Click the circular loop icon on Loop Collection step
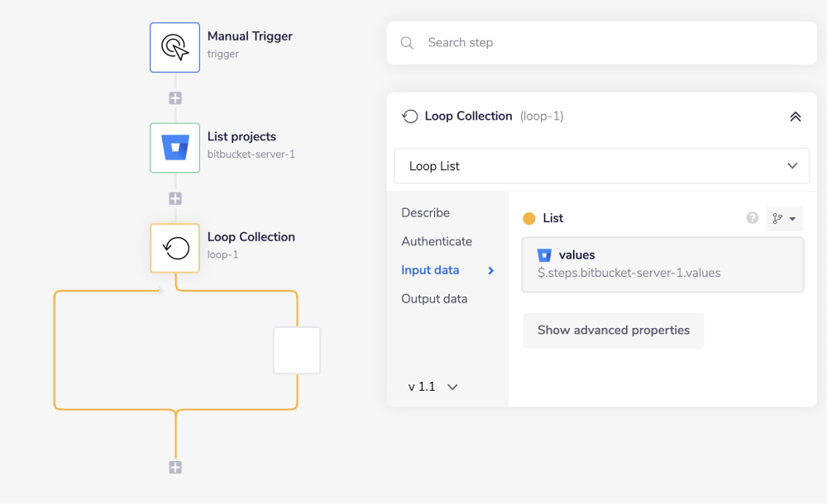 [x=174, y=247]
